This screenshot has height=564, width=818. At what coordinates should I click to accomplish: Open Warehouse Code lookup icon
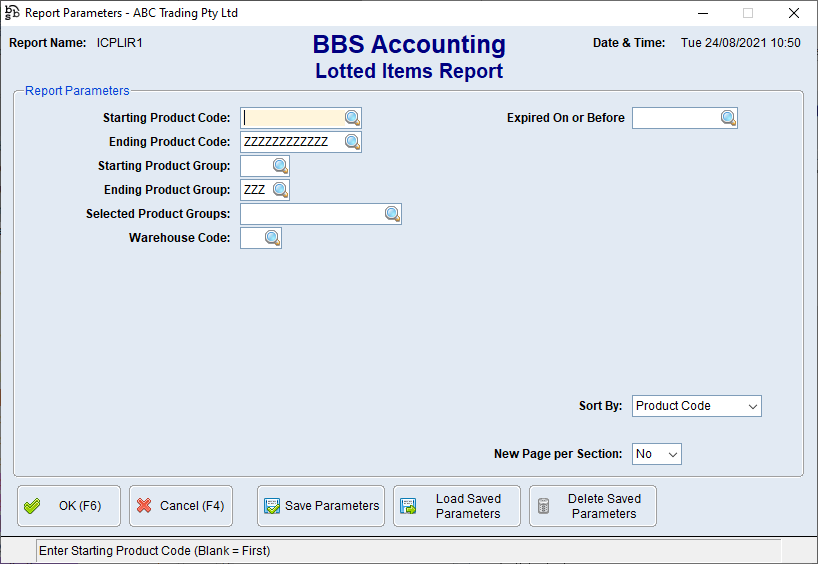click(x=272, y=238)
